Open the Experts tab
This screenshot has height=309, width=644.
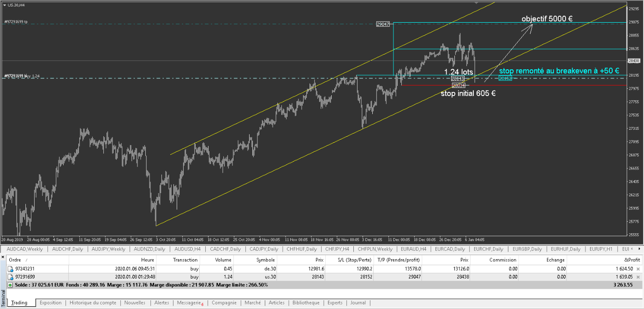(x=335, y=303)
